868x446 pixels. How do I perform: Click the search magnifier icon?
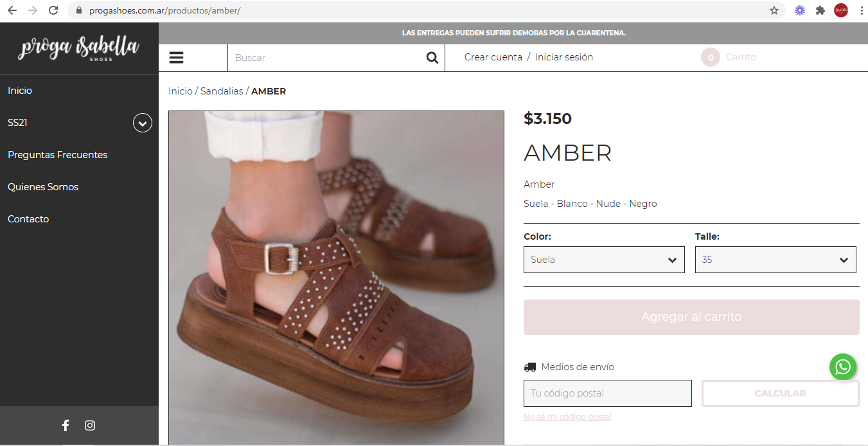click(432, 58)
